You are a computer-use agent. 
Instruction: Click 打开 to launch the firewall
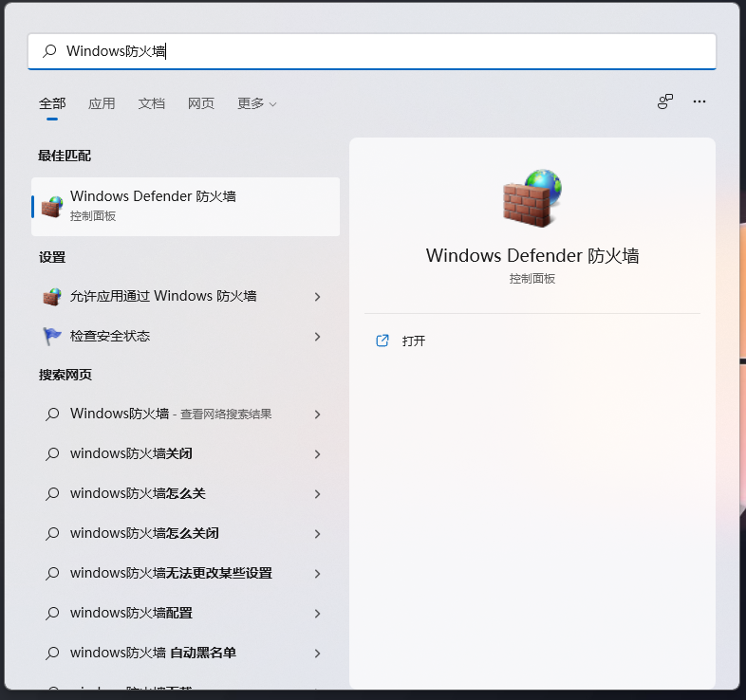[x=414, y=341]
